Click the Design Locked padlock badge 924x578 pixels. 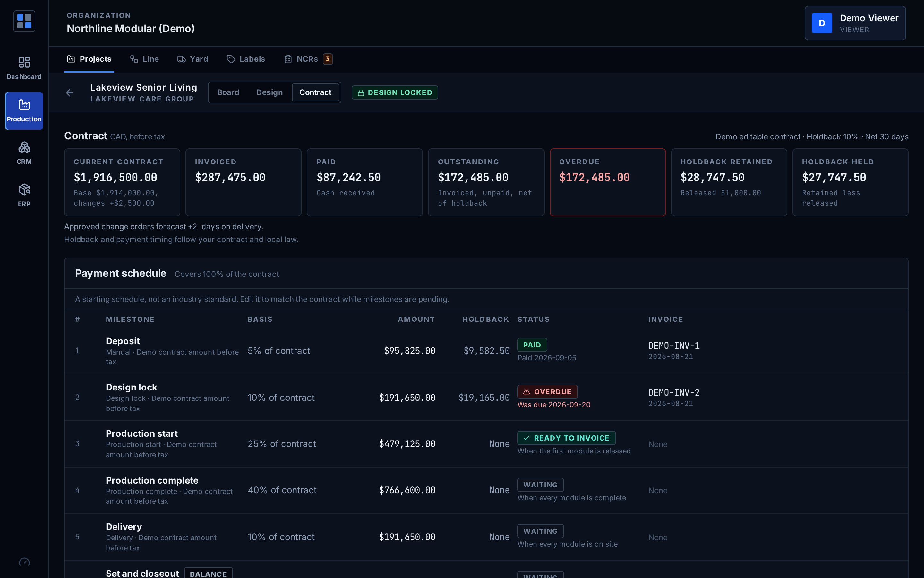coord(395,92)
